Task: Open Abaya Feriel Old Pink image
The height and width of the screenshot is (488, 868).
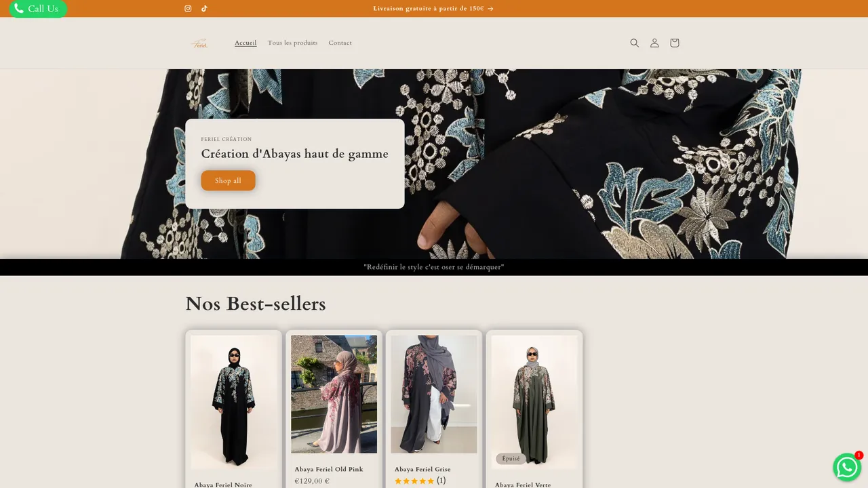Action: pyautogui.click(x=334, y=394)
